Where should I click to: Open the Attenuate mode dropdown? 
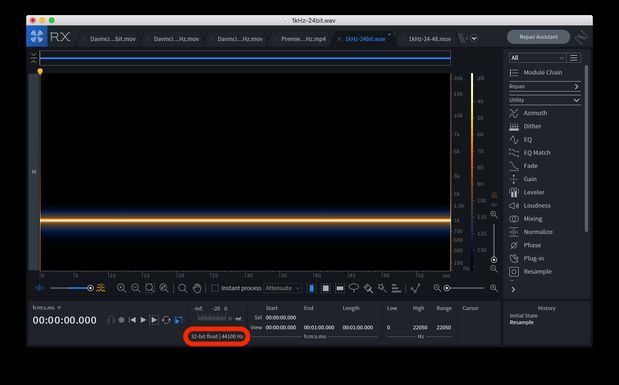(283, 288)
